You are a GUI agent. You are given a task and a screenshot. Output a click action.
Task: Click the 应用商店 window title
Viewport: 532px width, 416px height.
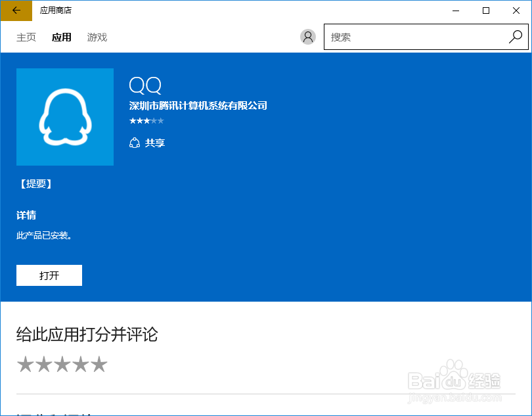click(56, 11)
